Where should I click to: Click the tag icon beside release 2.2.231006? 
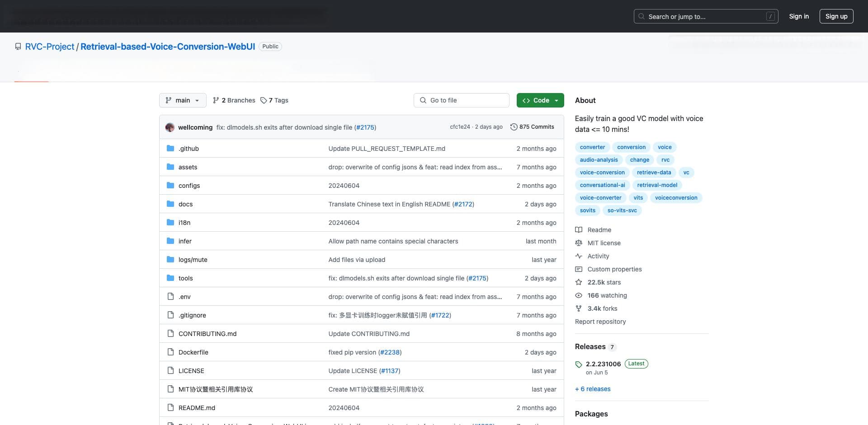tap(579, 364)
